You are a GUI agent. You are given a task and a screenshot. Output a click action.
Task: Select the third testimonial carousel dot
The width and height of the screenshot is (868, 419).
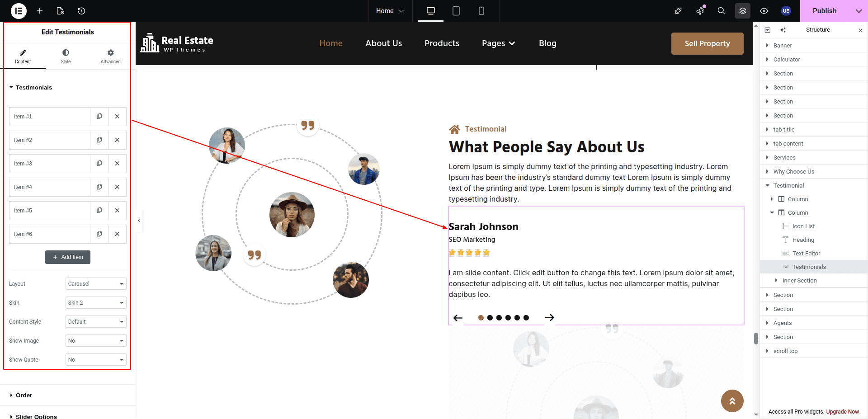tap(499, 318)
